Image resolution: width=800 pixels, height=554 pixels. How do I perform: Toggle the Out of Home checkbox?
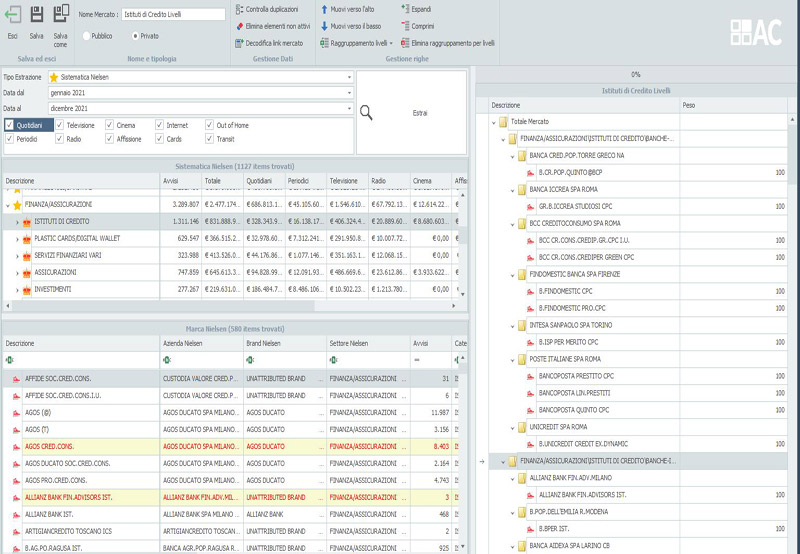click(x=210, y=125)
